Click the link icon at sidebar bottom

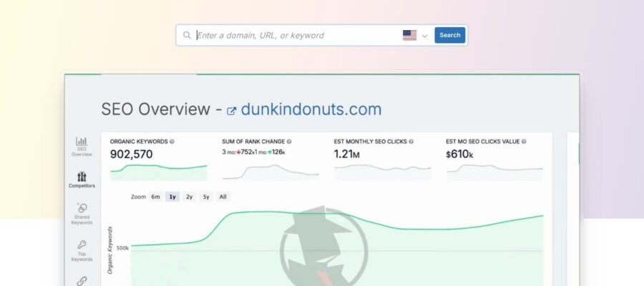tap(82, 281)
